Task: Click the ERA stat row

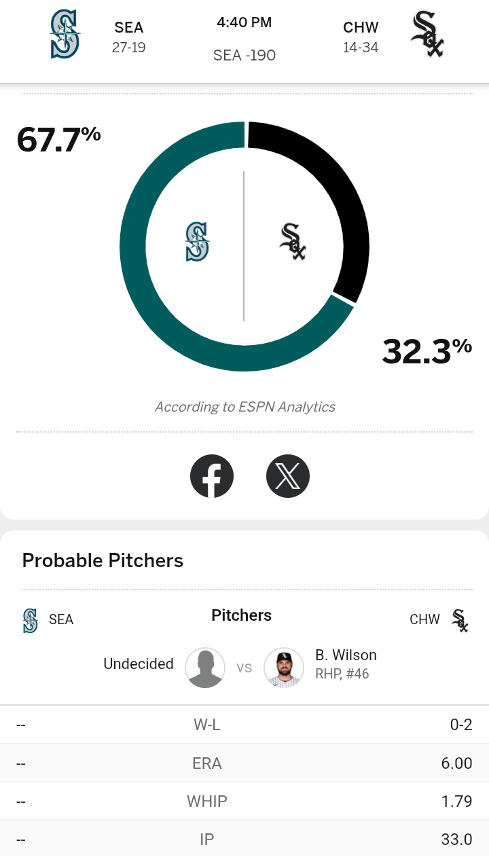Action: coord(244,763)
